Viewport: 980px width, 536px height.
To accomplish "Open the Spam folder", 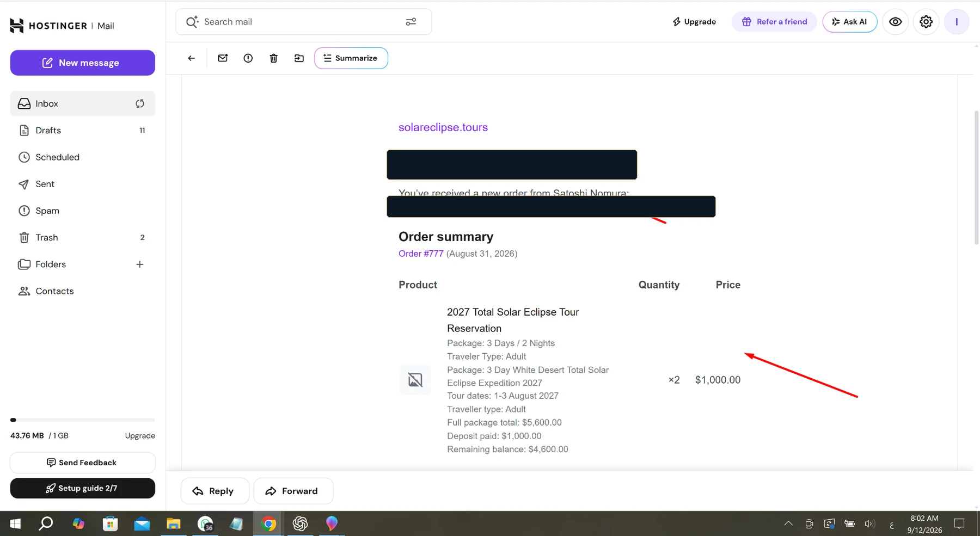I will pyautogui.click(x=83, y=211).
